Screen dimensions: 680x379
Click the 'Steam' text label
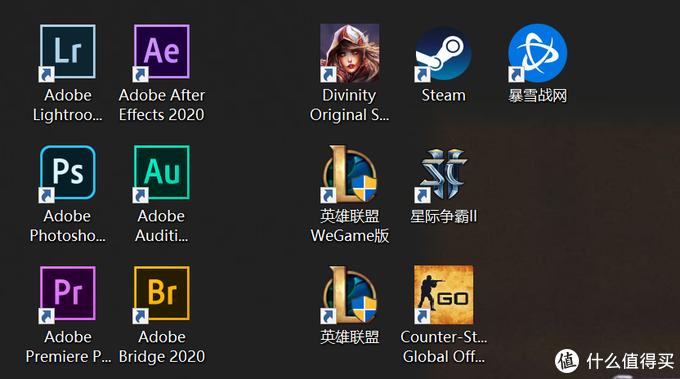(443, 95)
